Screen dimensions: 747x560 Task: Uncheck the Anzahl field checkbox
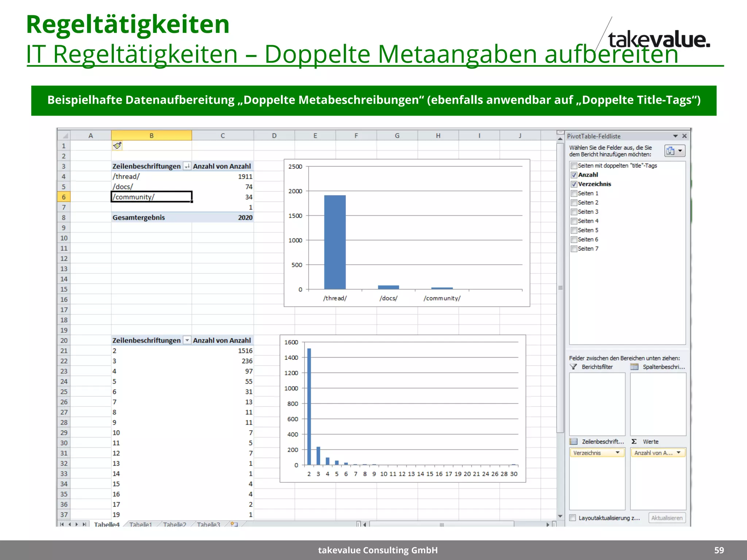(574, 175)
